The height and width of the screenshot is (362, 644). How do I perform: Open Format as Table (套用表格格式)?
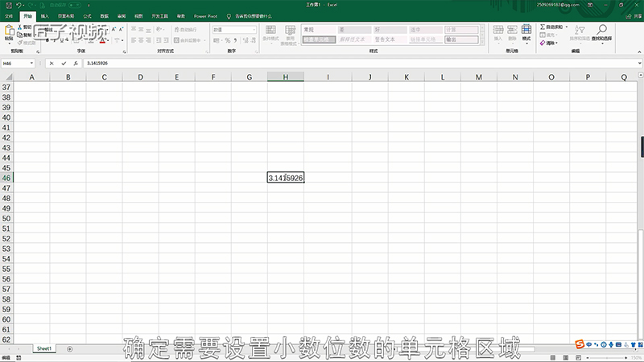[x=291, y=35]
